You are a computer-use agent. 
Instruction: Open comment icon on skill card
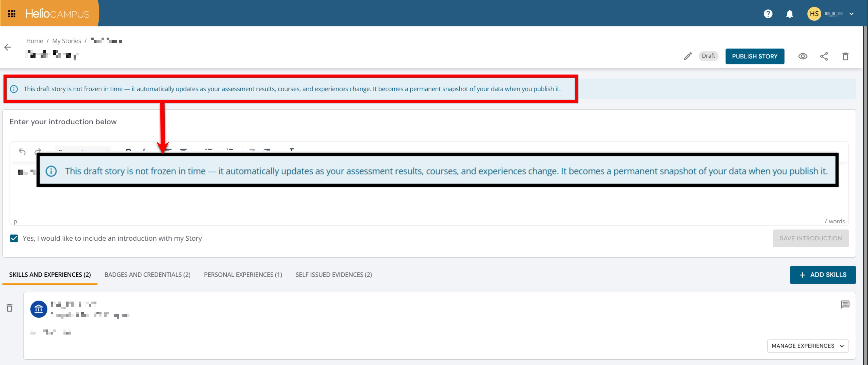(845, 305)
